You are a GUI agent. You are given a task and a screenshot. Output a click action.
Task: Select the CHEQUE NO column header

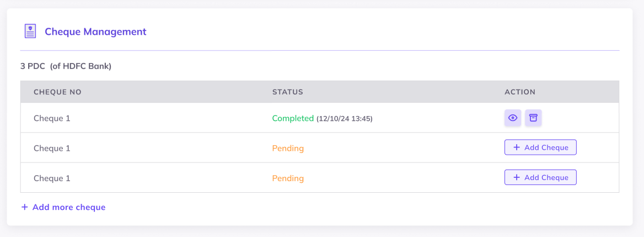tap(57, 92)
